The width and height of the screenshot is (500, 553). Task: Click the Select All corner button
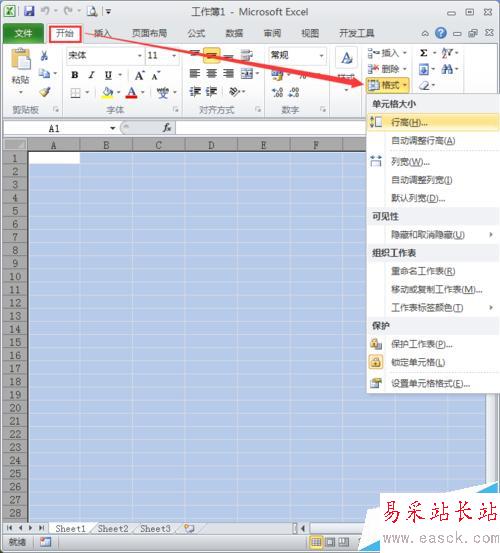coord(14,145)
